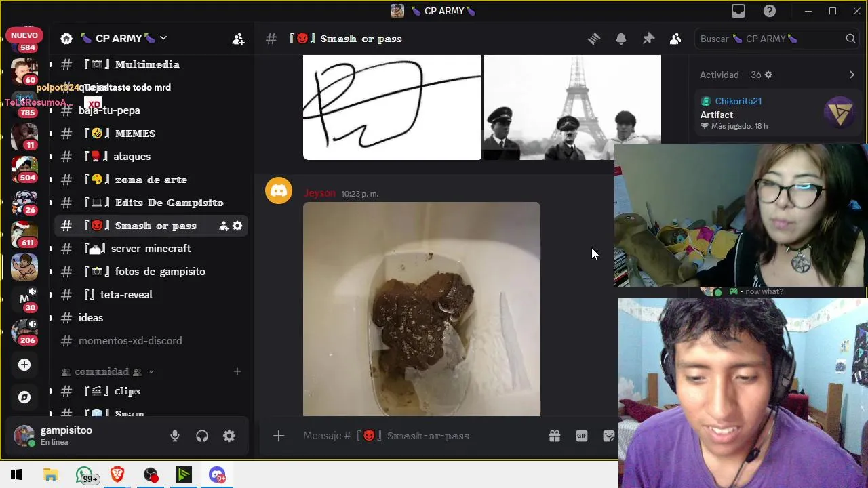Open the server-minecraft channel

point(149,249)
